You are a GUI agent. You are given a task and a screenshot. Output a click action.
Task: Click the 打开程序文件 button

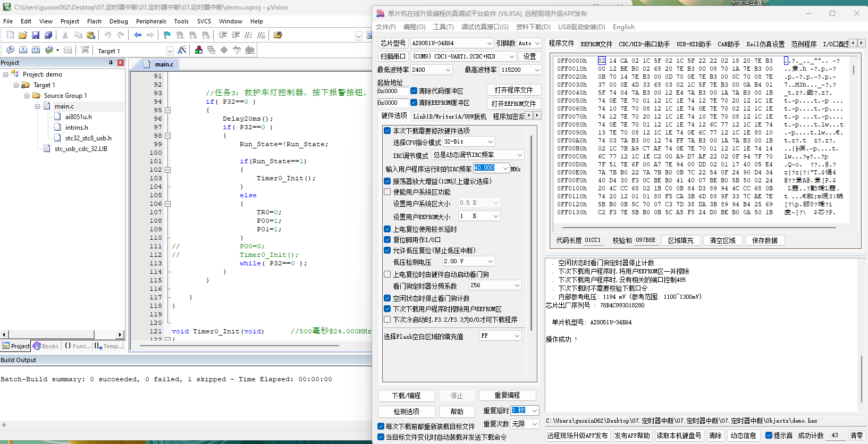tap(513, 90)
